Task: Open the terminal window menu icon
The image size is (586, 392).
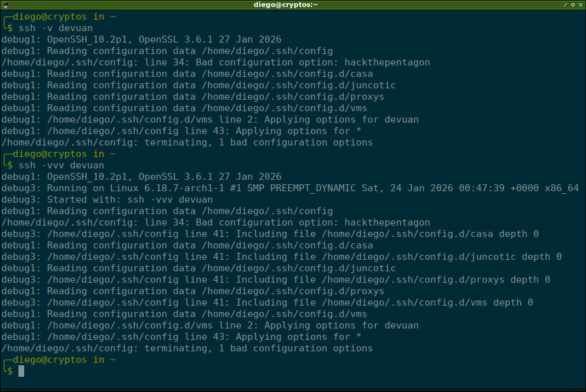Action: [5, 4]
